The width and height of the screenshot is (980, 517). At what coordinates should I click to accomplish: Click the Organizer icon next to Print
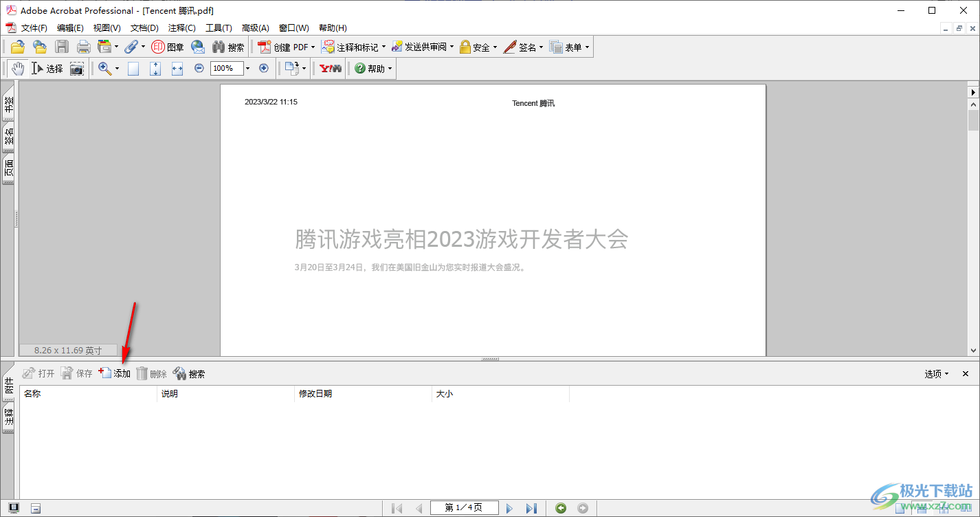tap(104, 47)
